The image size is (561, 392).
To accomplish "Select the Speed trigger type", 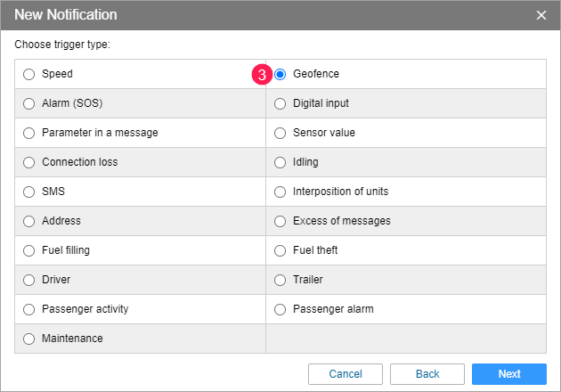I will pos(29,74).
